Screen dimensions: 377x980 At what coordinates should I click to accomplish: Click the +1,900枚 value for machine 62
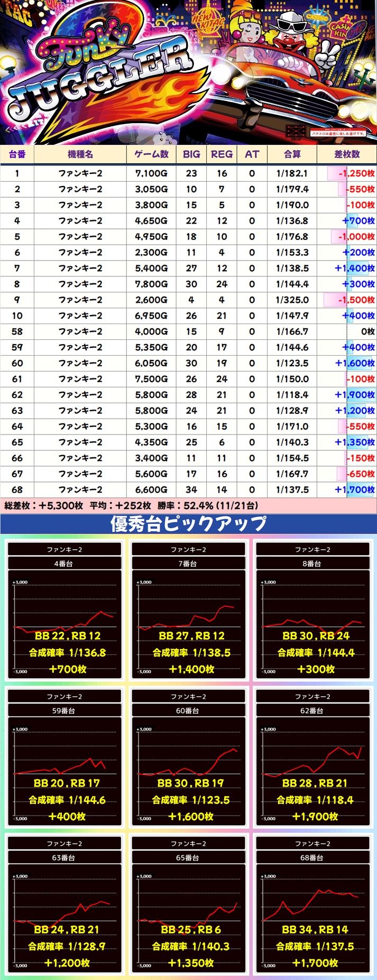(354, 395)
